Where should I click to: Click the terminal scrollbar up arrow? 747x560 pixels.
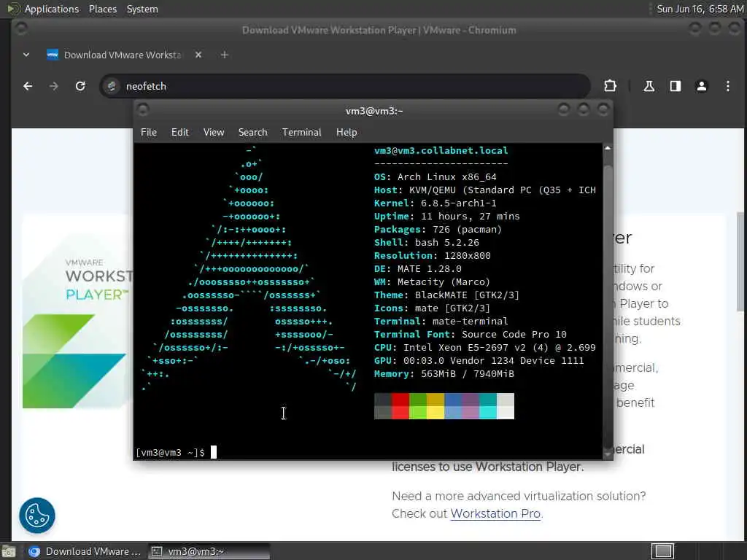coord(608,148)
